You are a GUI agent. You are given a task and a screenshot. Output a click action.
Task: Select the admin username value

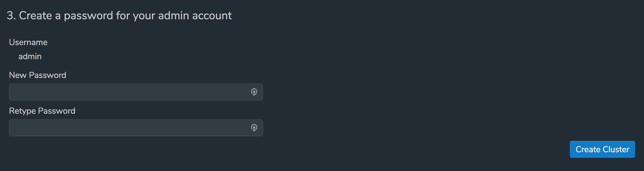tap(30, 57)
